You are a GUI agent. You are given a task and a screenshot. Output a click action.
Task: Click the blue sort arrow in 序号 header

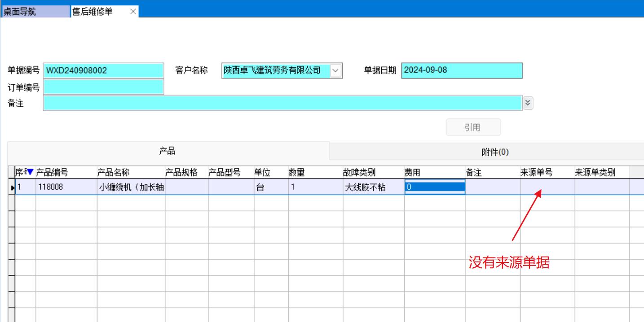tap(30, 172)
